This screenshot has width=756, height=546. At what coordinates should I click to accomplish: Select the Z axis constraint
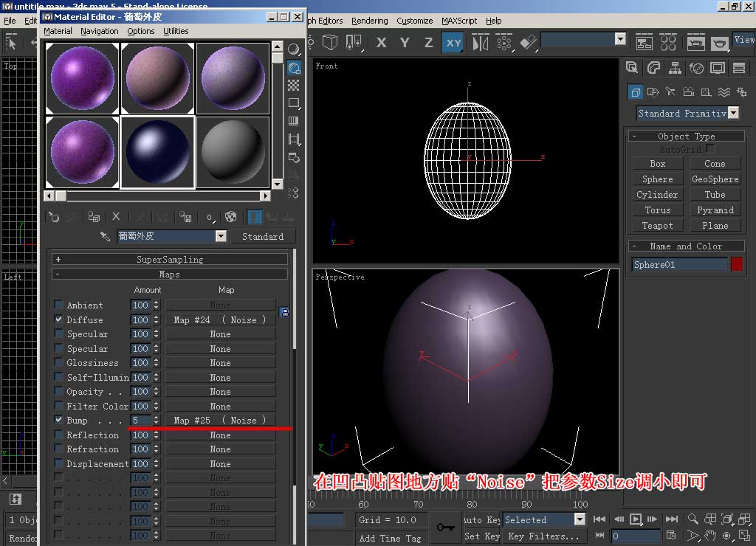tap(429, 42)
